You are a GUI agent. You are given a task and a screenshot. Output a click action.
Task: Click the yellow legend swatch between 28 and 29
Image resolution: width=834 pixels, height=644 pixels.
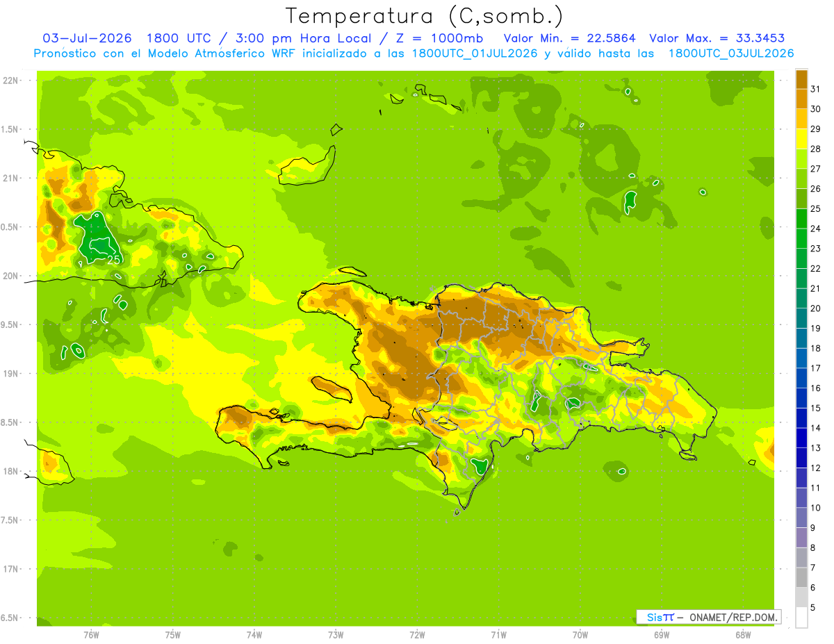pyautogui.click(x=801, y=139)
